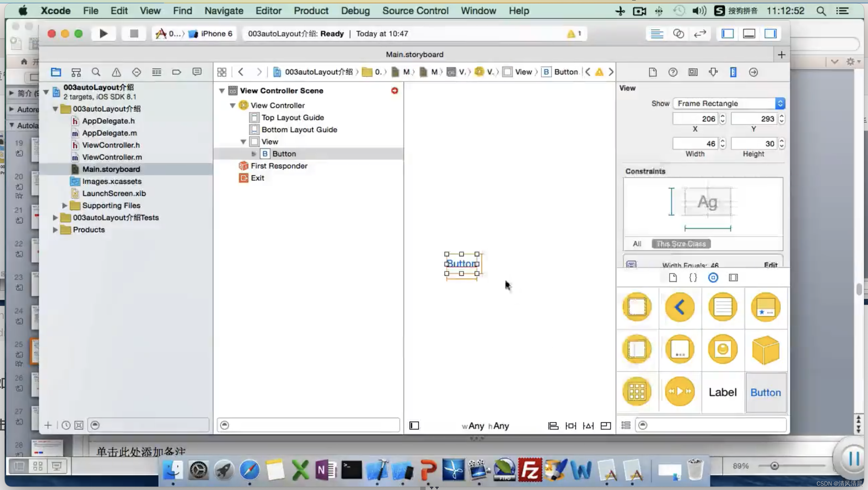Open the Test navigator diamond icon
This screenshot has height=490, width=868.
(x=137, y=72)
